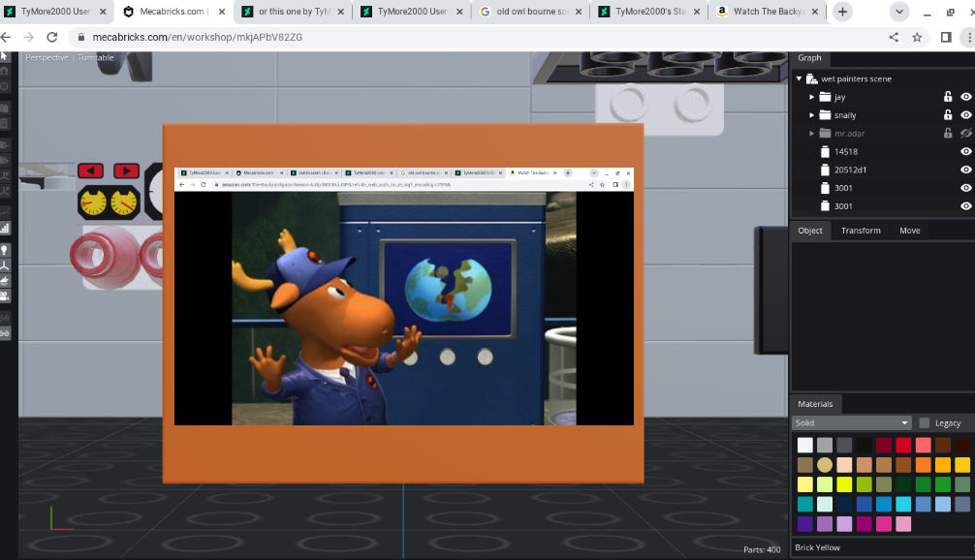Viewport: 975px width, 560px height.
Task: View site information via the padlock icon
Action: tap(80, 37)
